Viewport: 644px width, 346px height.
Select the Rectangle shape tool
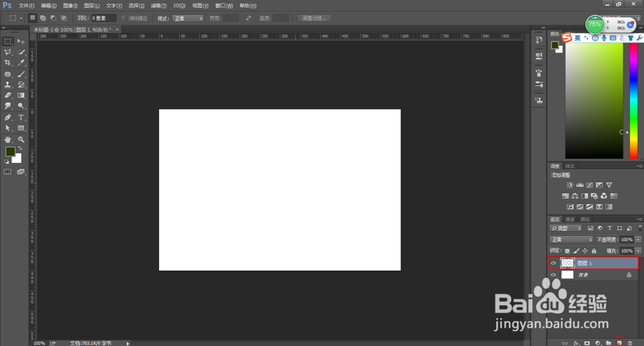[x=21, y=128]
